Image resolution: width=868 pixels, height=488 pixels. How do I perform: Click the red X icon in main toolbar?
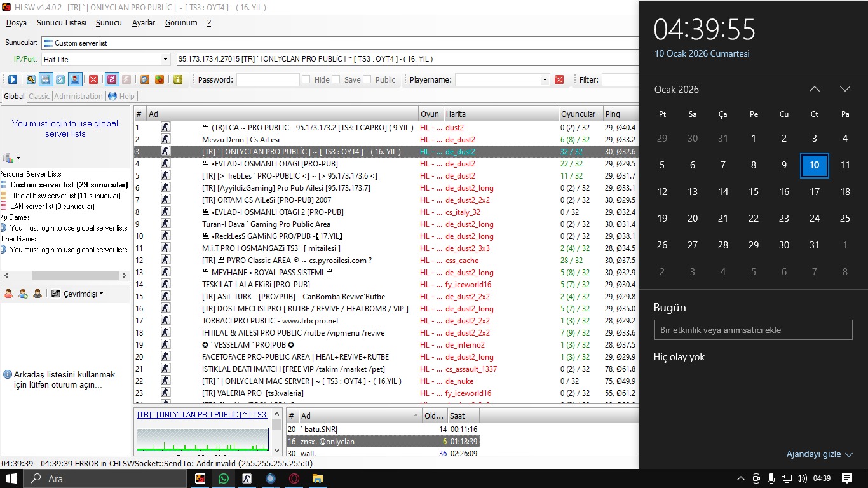pyautogui.click(x=93, y=79)
